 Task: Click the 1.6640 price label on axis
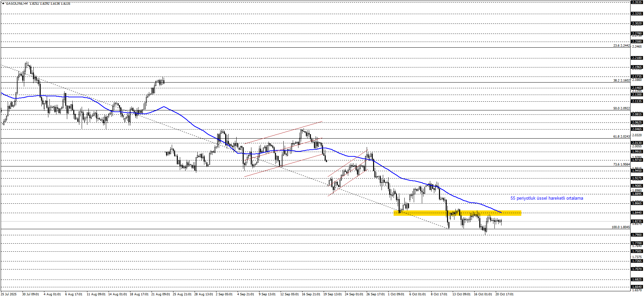tap(637, 287)
